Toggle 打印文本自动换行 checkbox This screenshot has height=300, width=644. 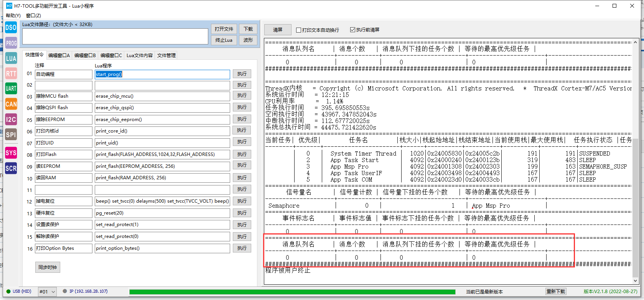298,30
